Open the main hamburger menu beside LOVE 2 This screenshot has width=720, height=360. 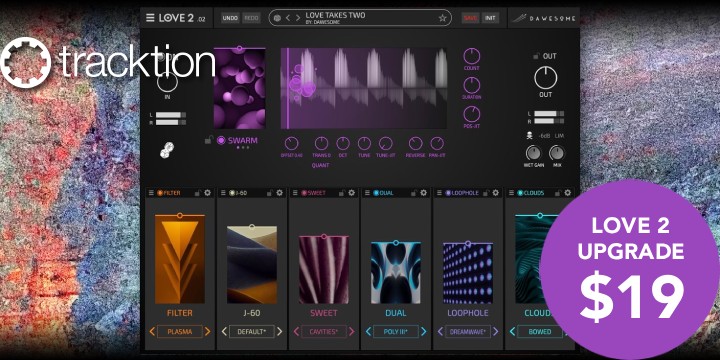coord(150,18)
